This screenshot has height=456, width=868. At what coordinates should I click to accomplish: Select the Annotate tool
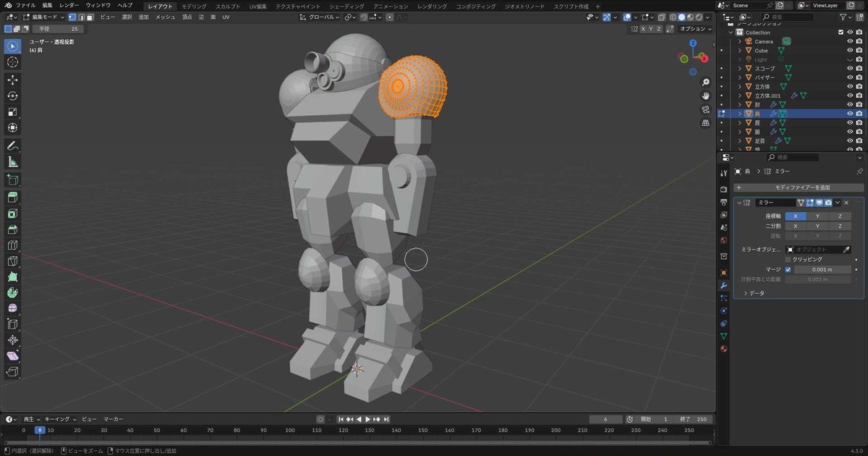(12, 145)
